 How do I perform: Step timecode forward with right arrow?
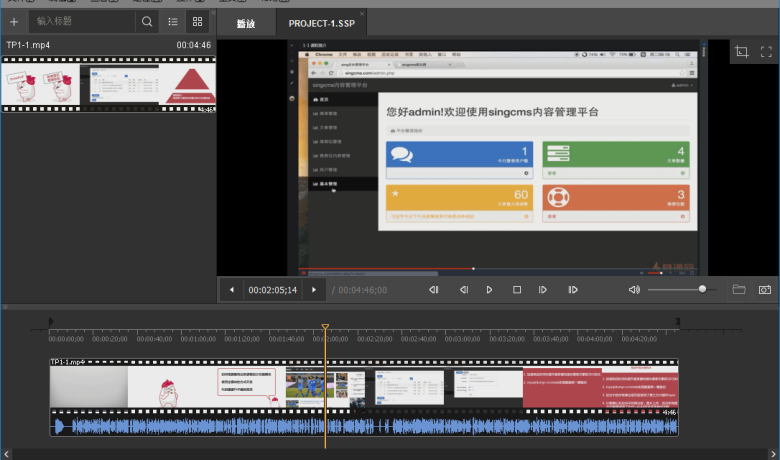(314, 290)
